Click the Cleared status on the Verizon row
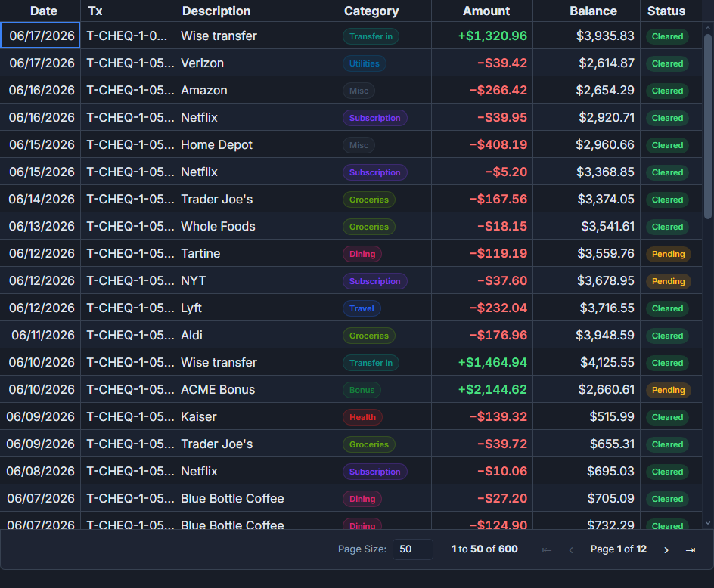Viewport: 714px width, 588px height. pyautogui.click(x=667, y=63)
